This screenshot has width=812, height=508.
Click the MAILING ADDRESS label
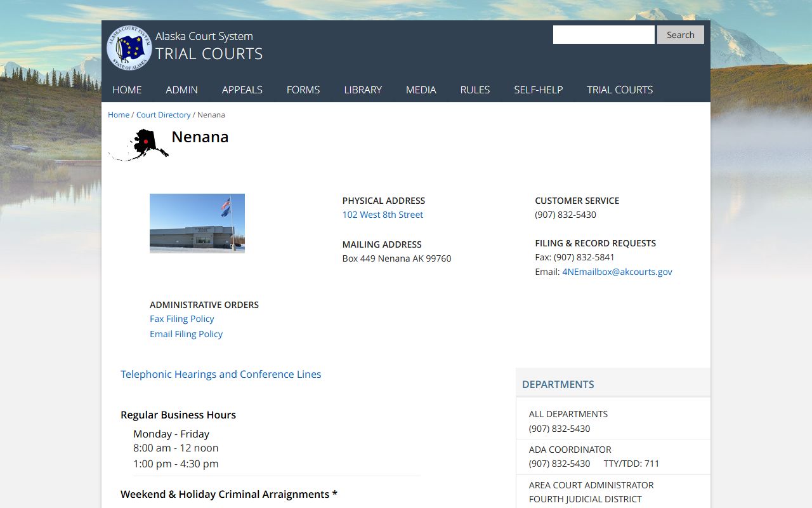click(x=382, y=244)
